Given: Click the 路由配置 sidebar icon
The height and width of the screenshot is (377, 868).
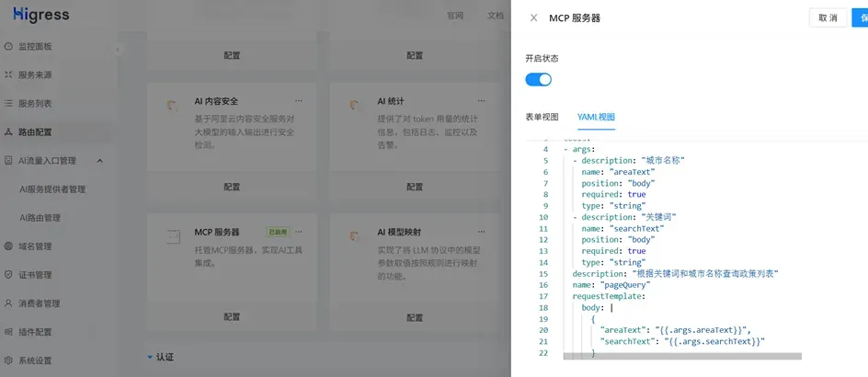Looking at the screenshot, I should click(x=8, y=132).
